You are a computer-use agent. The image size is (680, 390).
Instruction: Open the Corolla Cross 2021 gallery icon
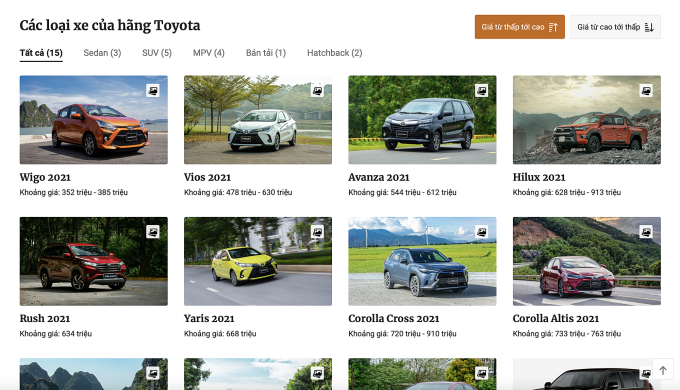[x=481, y=232]
